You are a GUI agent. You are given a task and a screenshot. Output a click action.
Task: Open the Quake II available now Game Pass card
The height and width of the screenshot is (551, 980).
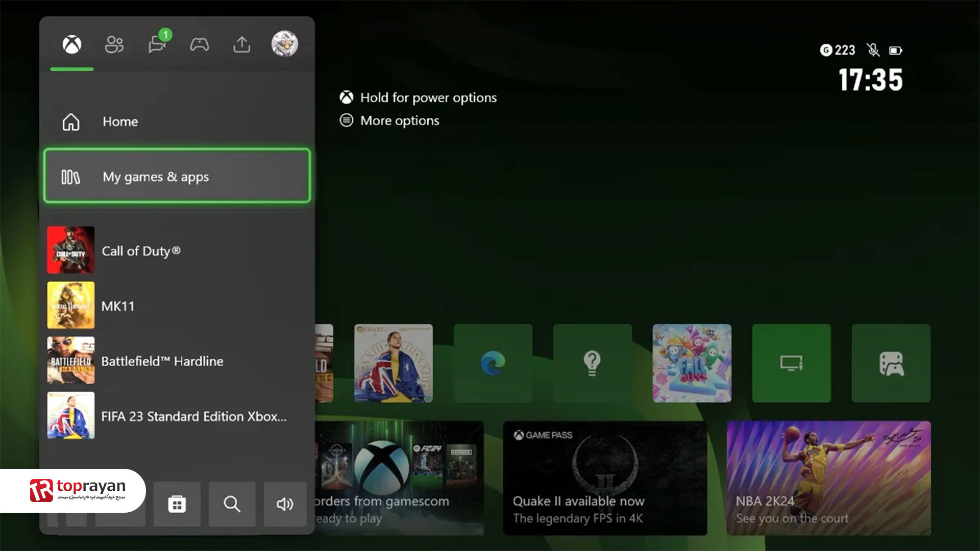(605, 478)
